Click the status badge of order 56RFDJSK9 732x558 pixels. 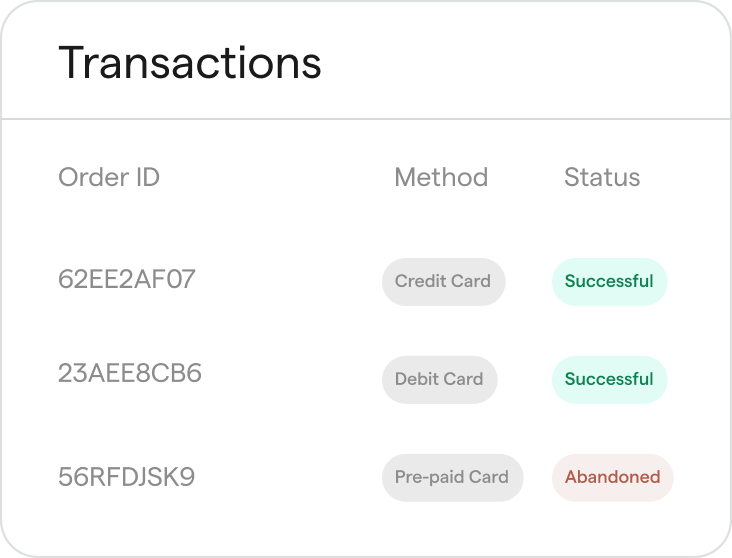coord(612,477)
